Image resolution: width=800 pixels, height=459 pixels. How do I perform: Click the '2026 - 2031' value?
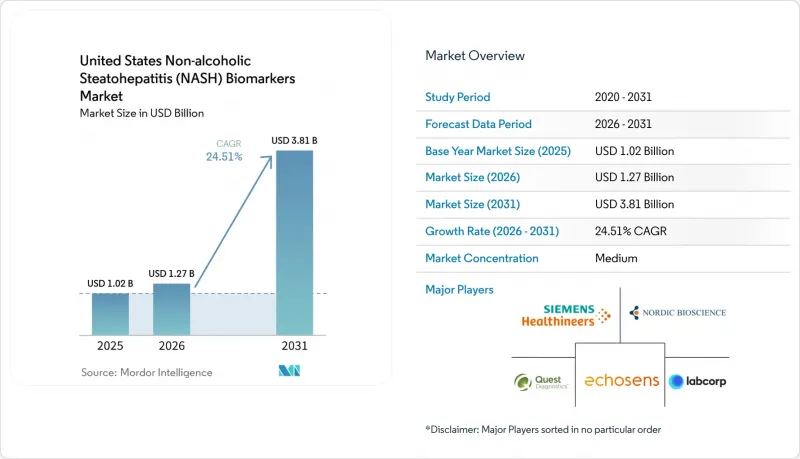pyautogui.click(x=623, y=124)
